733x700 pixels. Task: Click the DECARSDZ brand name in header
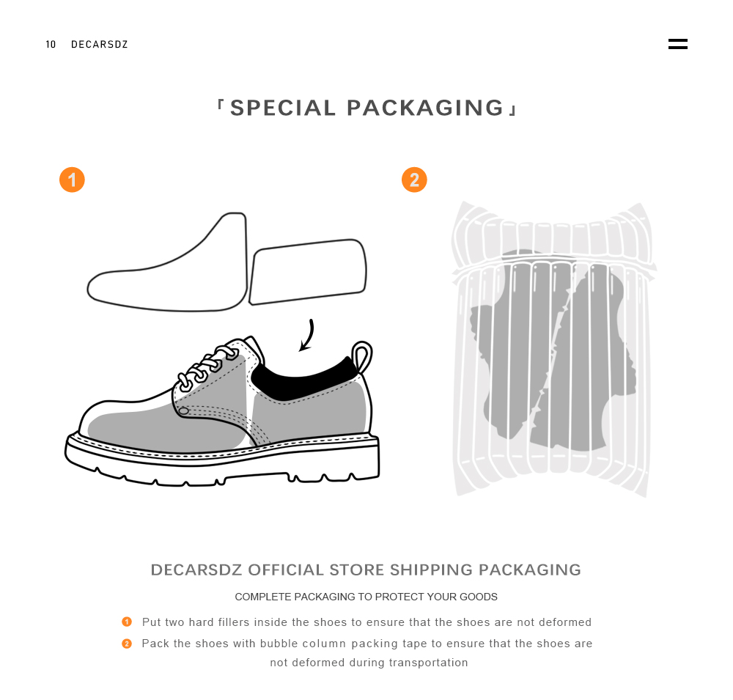tap(100, 45)
